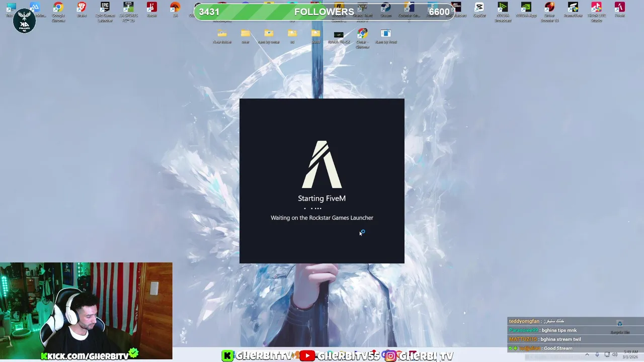Launch EA SPORTS FC 25 icon
644x362 pixels.
pos(128,12)
